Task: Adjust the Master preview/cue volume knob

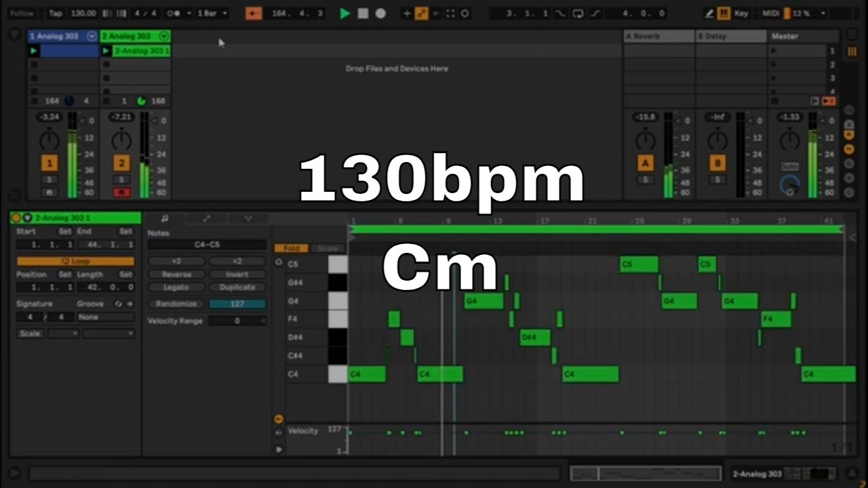Action: 789,184
